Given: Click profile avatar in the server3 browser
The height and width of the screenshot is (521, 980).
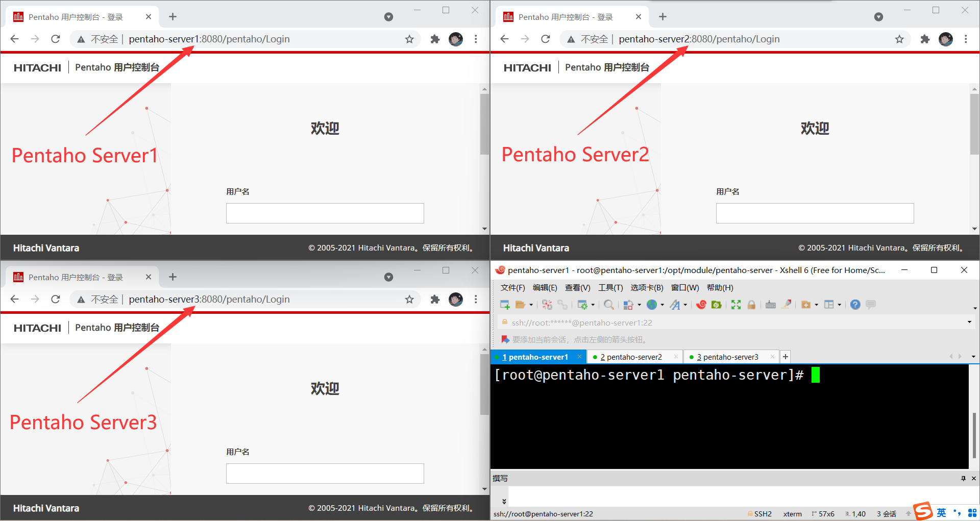Looking at the screenshot, I should coord(456,299).
